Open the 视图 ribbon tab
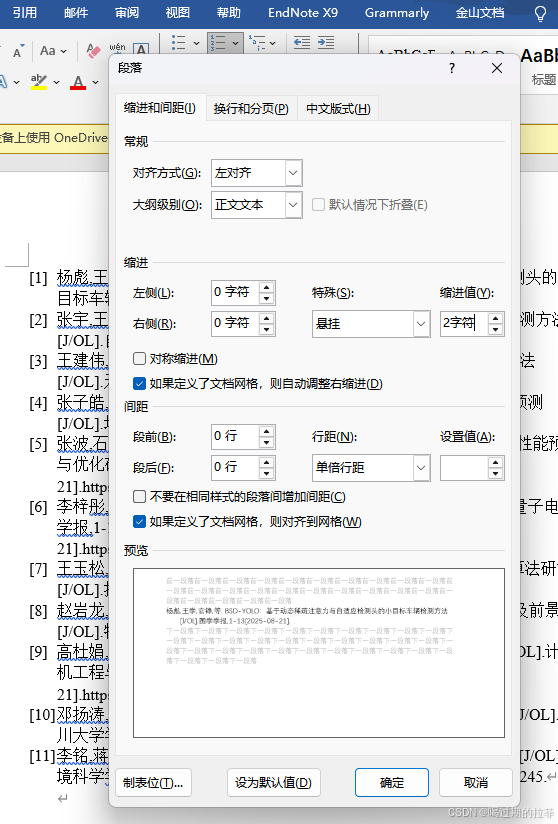Viewport: 558px width, 824px height. click(x=178, y=13)
